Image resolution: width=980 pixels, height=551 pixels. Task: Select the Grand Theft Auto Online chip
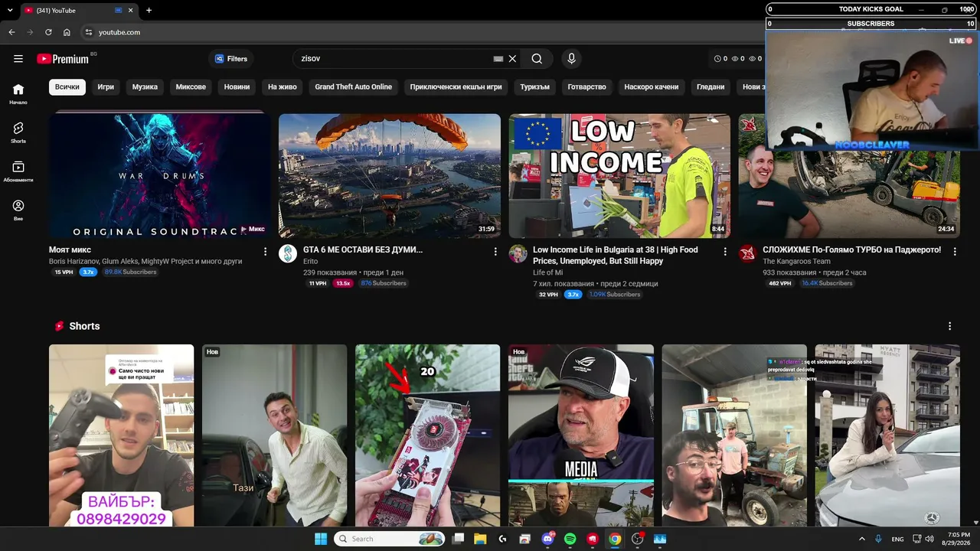point(354,87)
